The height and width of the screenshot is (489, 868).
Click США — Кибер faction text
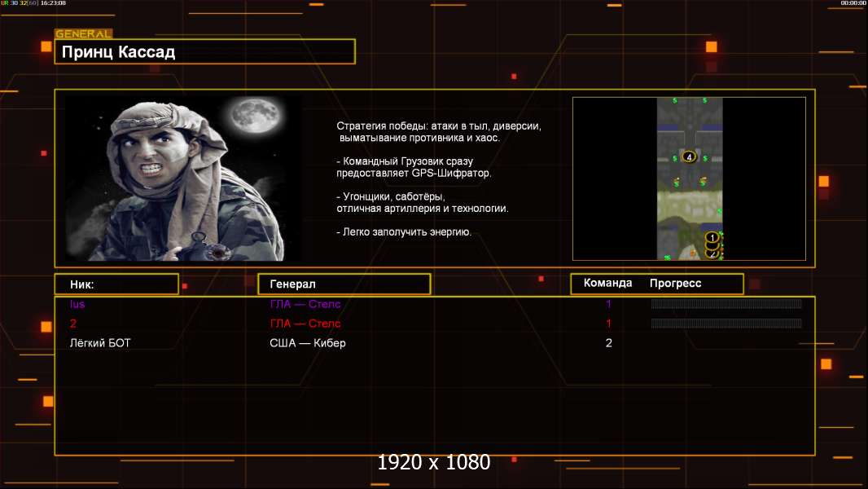(308, 343)
